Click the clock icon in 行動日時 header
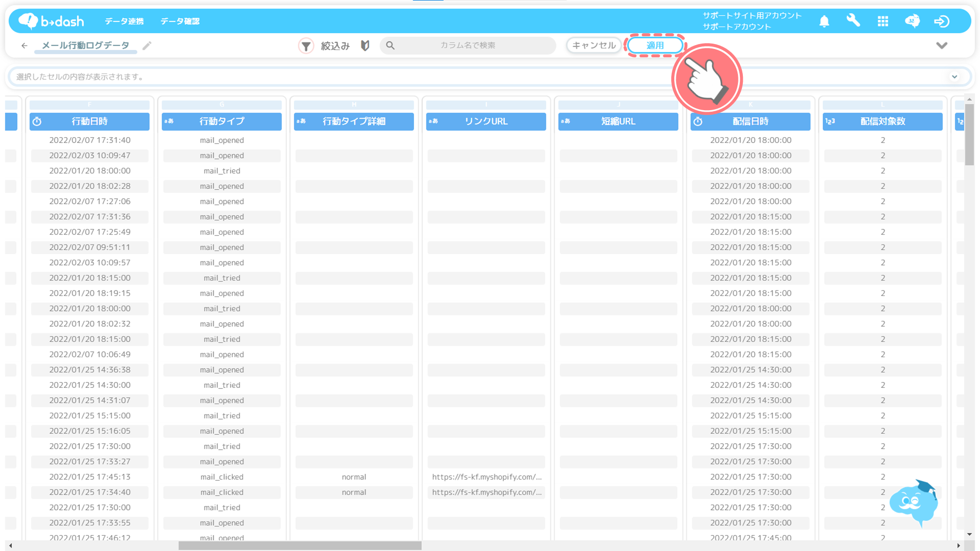 tap(37, 121)
